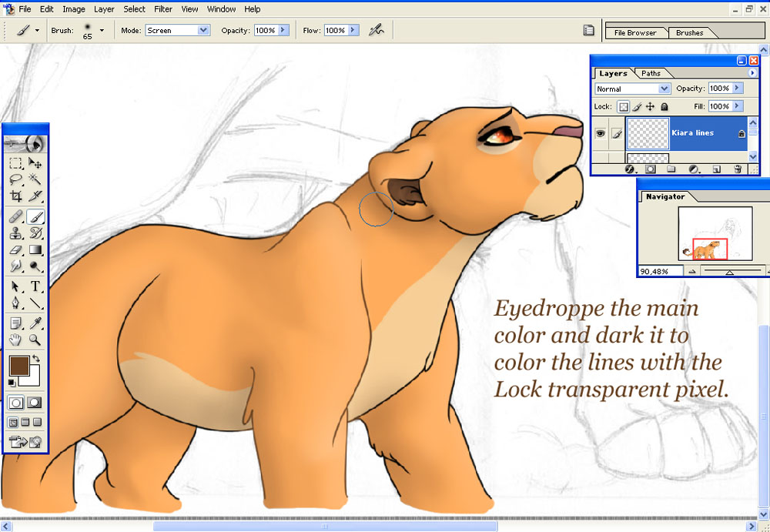Viewport: 770px width, 532px height.
Task: Select the Pen tool
Action: [x=15, y=303]
